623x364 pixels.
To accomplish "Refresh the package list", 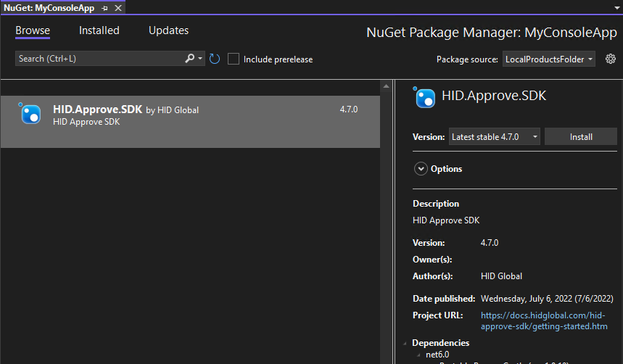I will 215,59.
